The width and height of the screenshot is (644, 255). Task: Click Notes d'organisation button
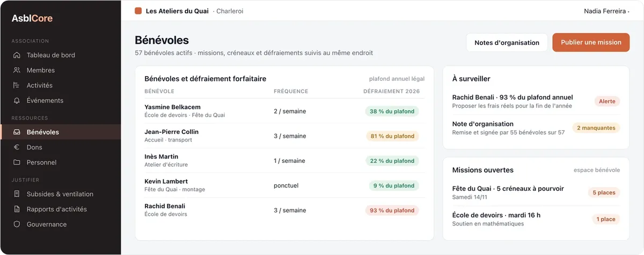(x=507, y=42)
